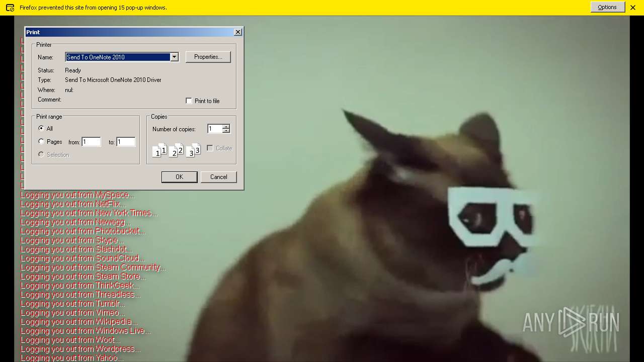Click 'Logging you out from ThinkGeek...' text
This screenshot has height=362, width=644.
pos(80,285)
